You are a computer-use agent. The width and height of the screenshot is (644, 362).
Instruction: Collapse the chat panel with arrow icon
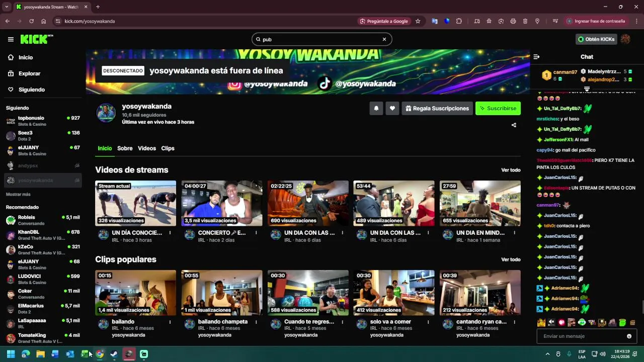click(536, 57)
